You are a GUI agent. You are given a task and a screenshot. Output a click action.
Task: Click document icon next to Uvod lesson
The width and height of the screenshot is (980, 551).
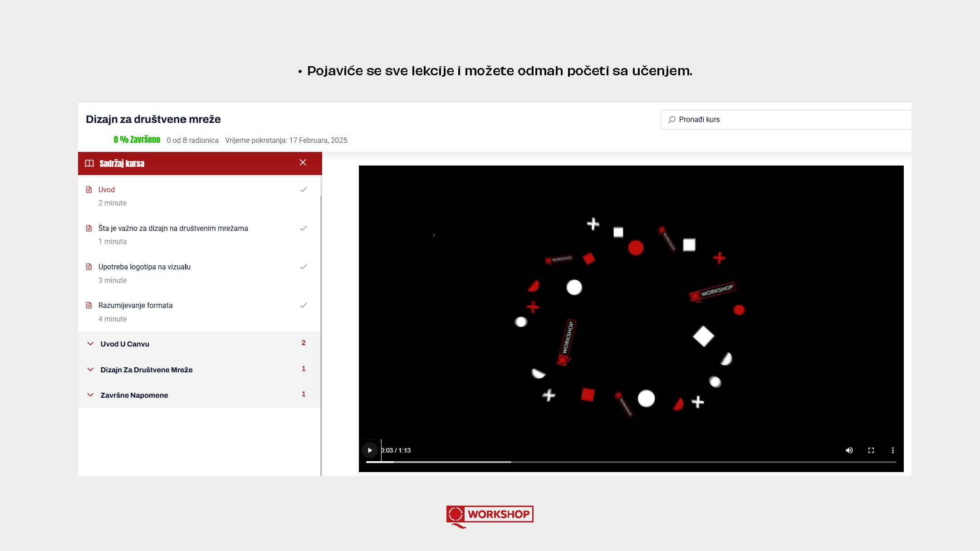coord(89,190)
